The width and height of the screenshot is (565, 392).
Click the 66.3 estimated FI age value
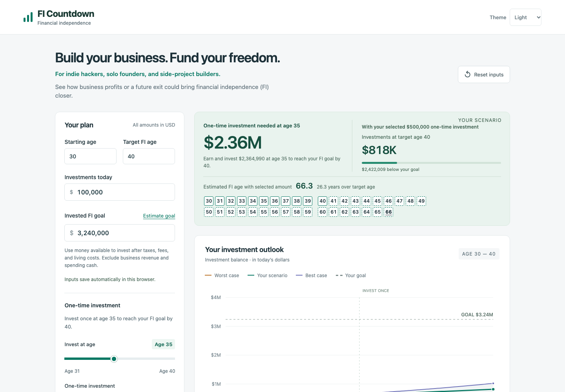(x=304, y=186)
